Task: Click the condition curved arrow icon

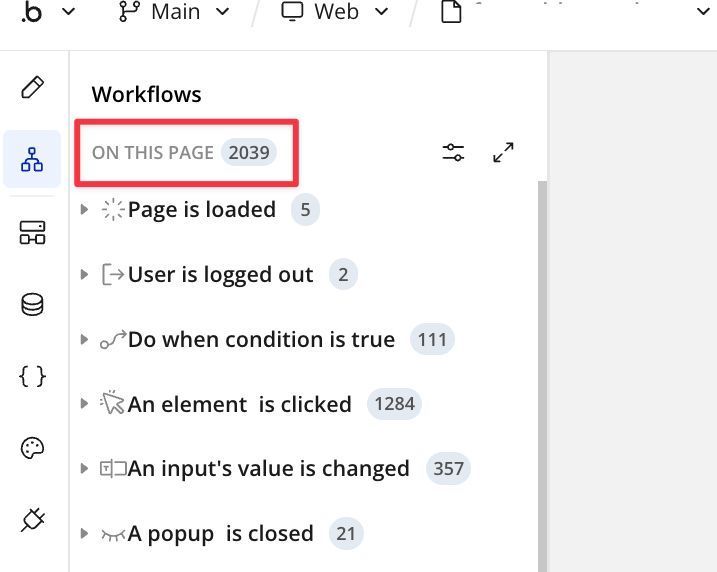Action: [x=112, y=339]
